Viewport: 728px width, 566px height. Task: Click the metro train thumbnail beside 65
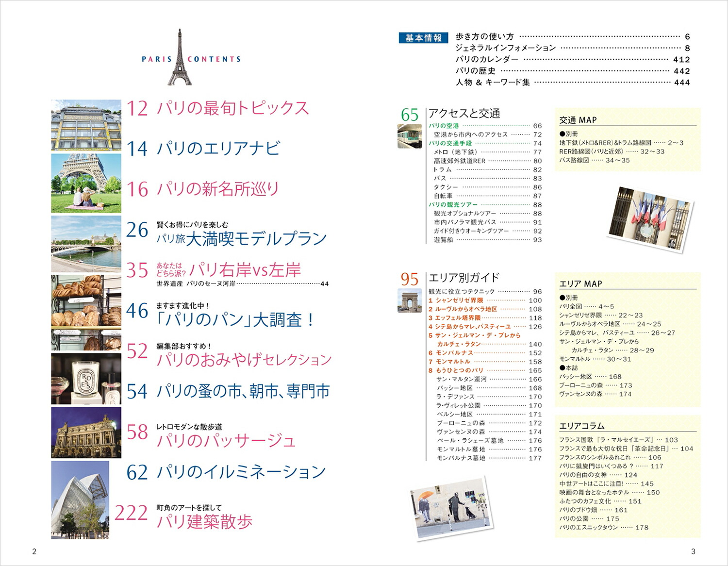point(409,136)
